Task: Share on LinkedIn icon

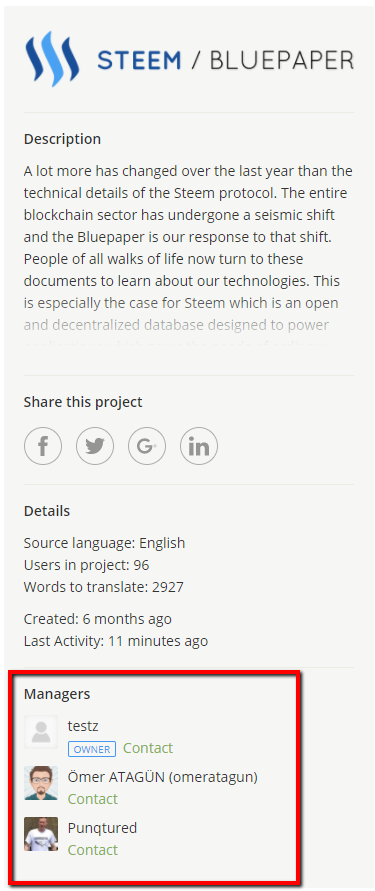Action: coord(199,446)
